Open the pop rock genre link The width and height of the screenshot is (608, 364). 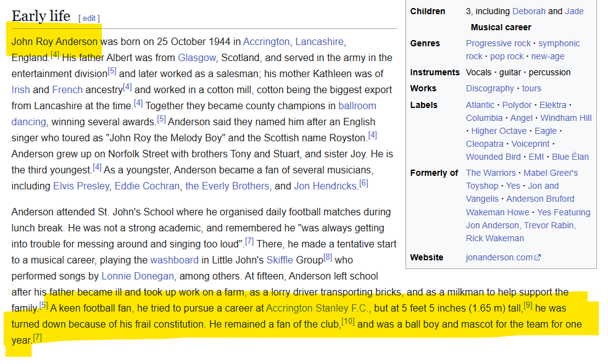pyautogui.click(x=507, y=57)
